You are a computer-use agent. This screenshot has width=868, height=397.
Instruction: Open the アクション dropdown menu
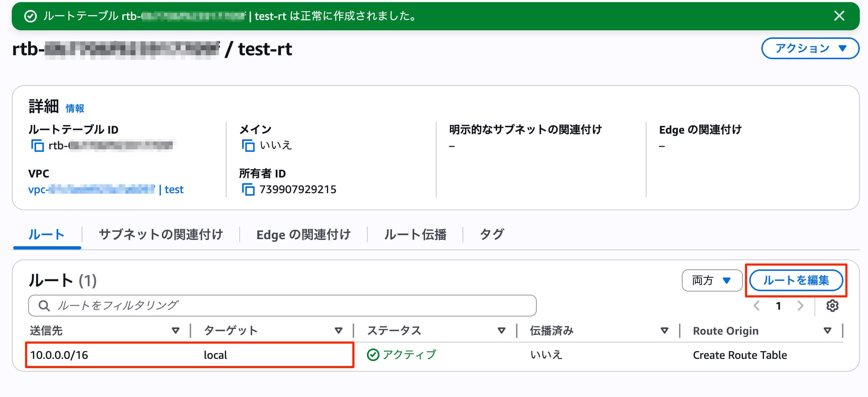(x=810, y=48)
